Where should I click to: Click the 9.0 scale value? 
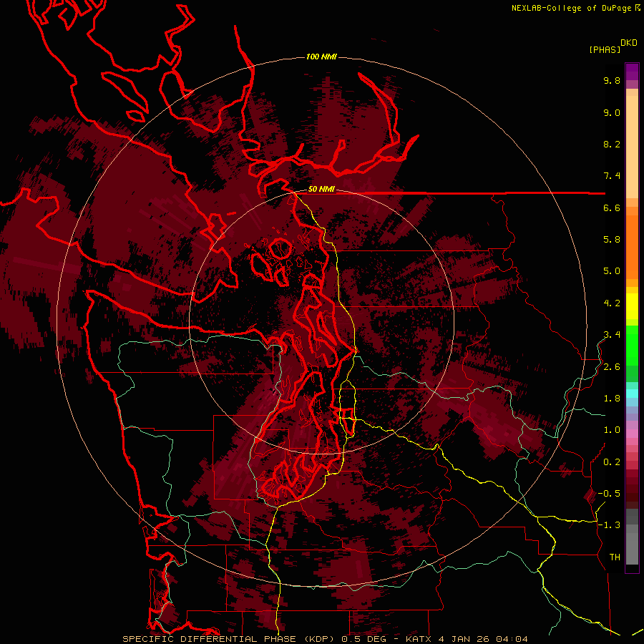tap(612, 112)
